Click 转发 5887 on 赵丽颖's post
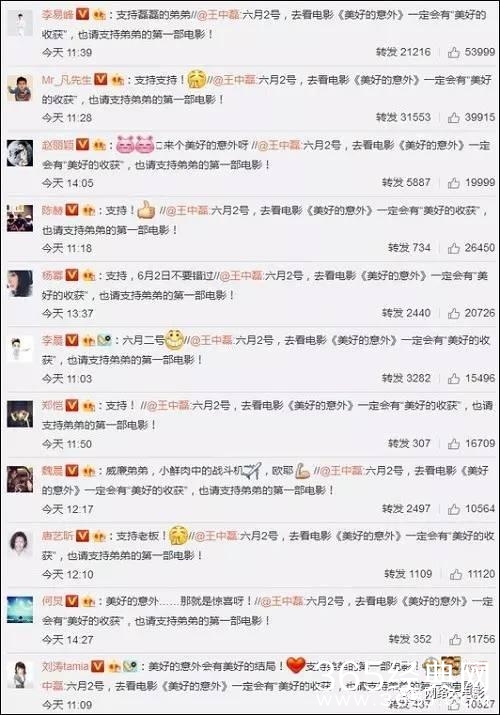Viewport: 500px width, 715px height. [406, 182]
